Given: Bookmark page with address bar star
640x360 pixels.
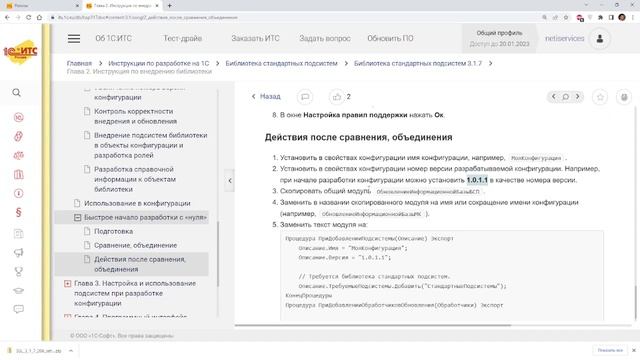Looking at the screenshot, I should 566,17.
